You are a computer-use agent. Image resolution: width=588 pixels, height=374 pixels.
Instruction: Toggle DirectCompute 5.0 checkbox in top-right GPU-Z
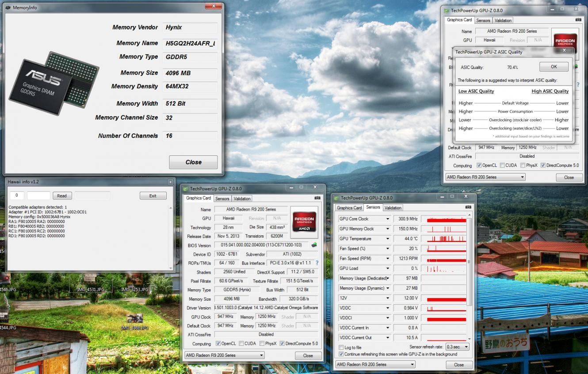543,166
